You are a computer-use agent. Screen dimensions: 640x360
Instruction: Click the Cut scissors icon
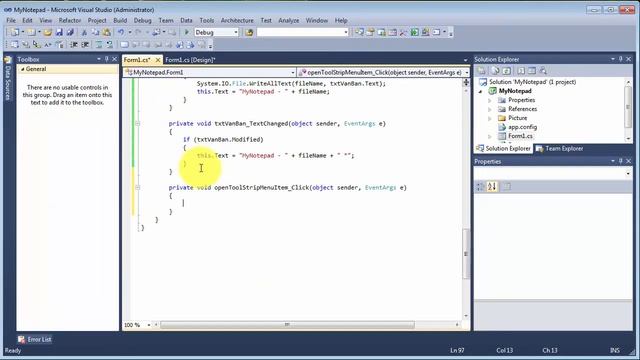84,32
